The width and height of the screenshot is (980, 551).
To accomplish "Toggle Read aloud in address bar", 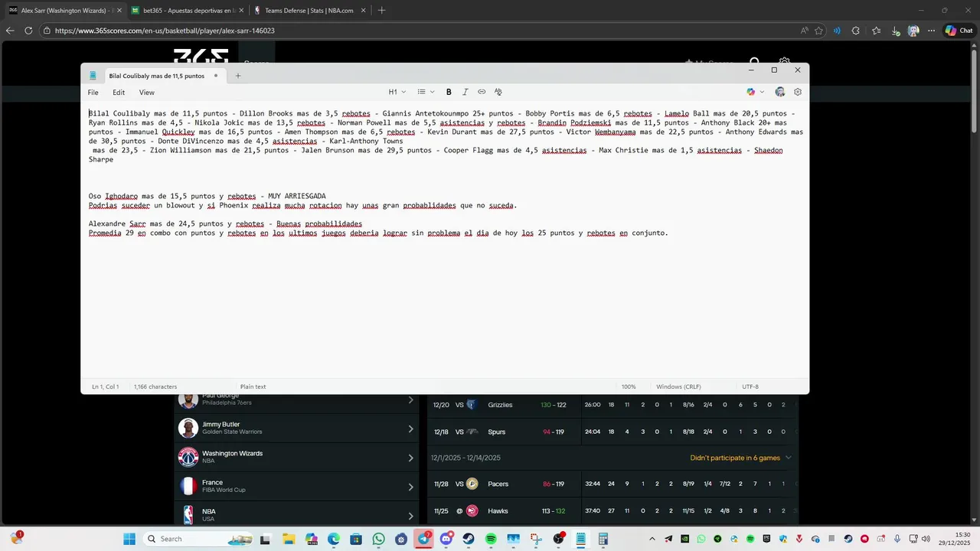I will pyautogui.click(x=804, y=31).
